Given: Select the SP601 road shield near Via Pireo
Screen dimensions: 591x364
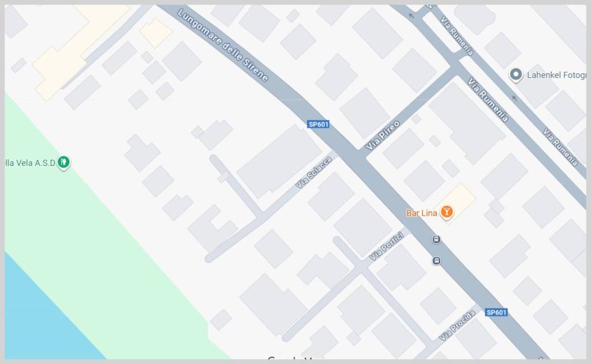Looking at the screenshot, I should 318,125.
